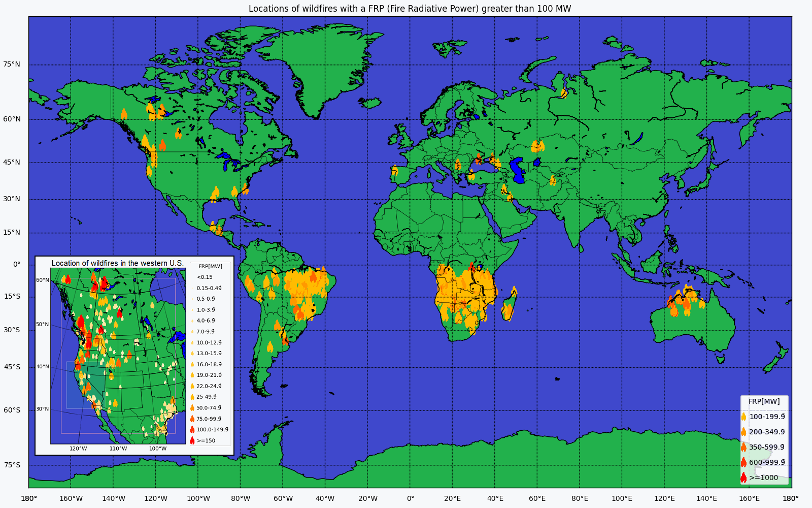Select the Alaska wildfire flame marker

point(124,114)
